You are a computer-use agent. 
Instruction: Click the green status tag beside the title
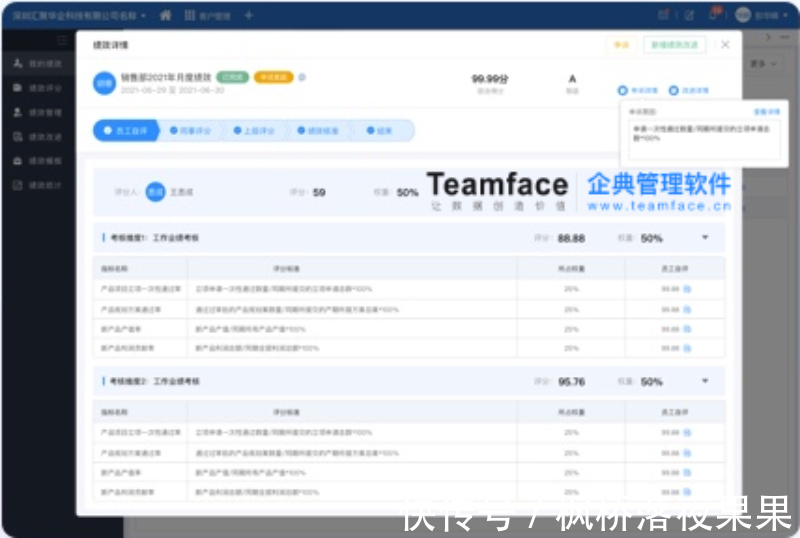(233, 77)
